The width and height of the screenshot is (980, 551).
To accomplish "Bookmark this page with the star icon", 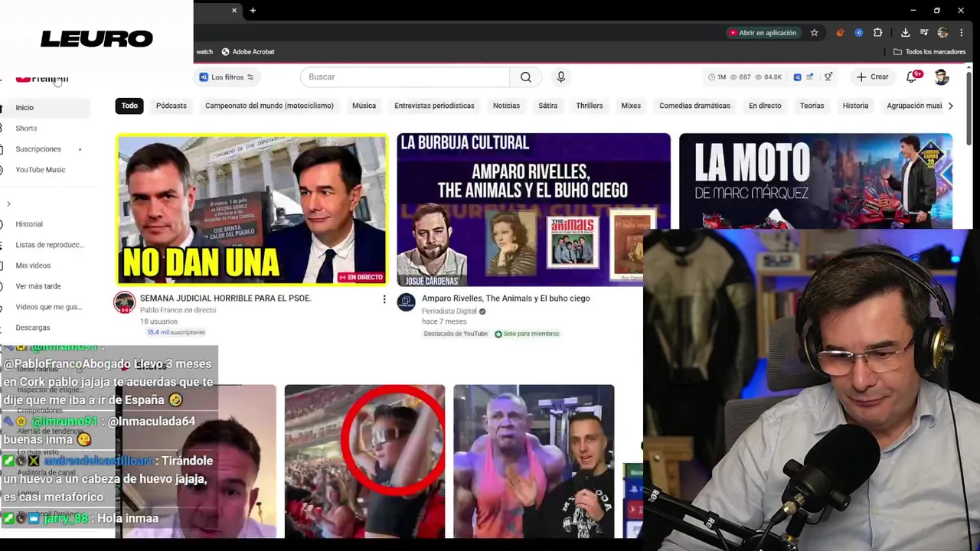I will click(814, 33).
